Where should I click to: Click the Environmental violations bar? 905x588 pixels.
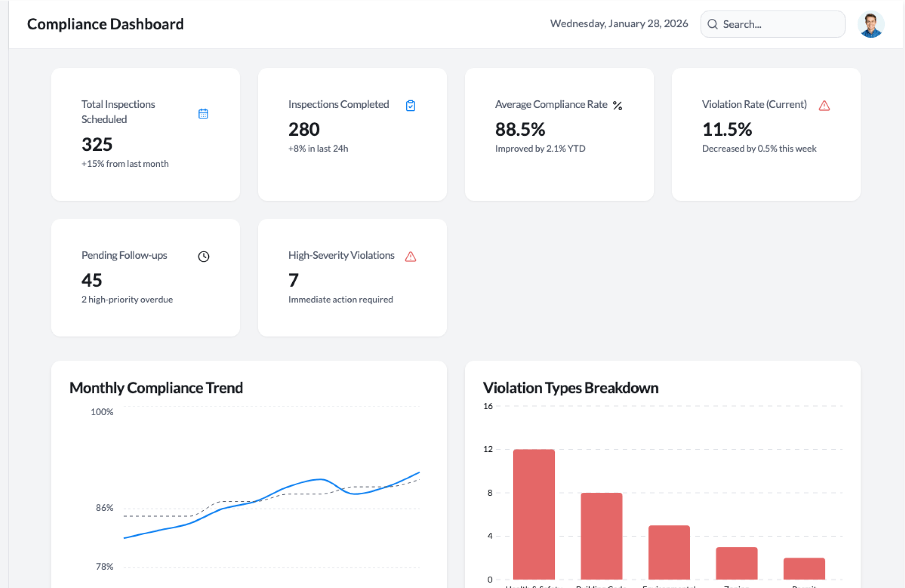669,552
